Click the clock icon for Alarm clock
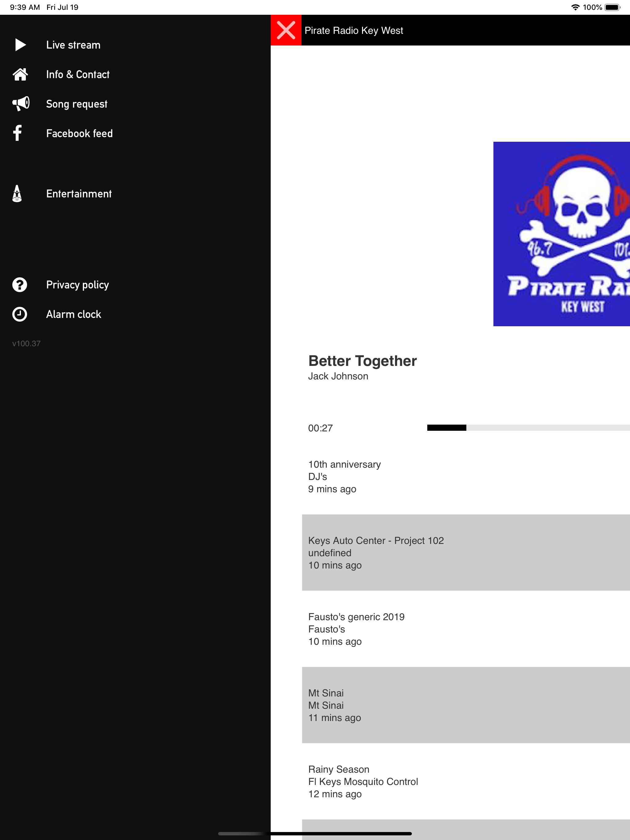This screenshot has width=630, height=840. tap(20, 314)
